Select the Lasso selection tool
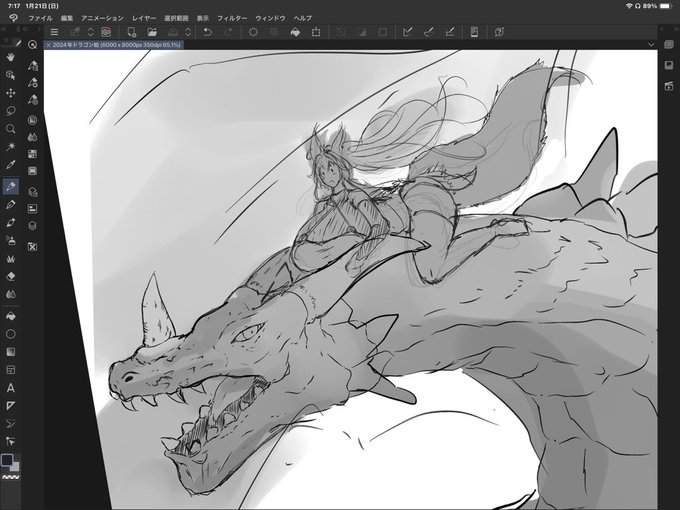Screen dimensions: 680x510 pos(11,111)
